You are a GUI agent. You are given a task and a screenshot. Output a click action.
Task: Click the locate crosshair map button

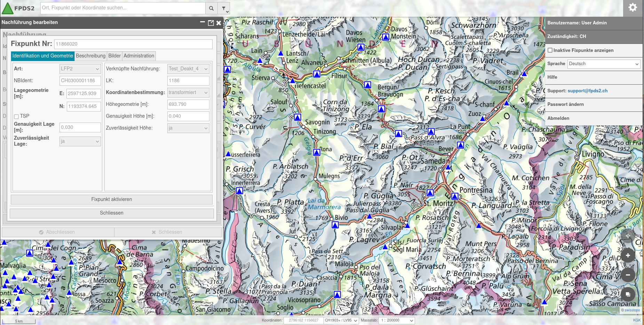[x=628, y=236]
